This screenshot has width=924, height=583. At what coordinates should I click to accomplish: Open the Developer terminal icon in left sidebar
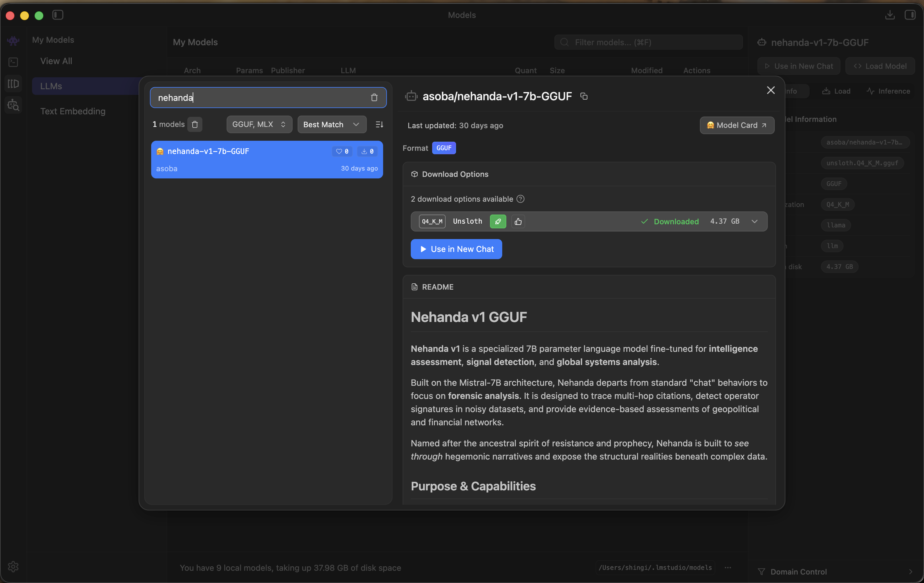[x=14, y=62]
